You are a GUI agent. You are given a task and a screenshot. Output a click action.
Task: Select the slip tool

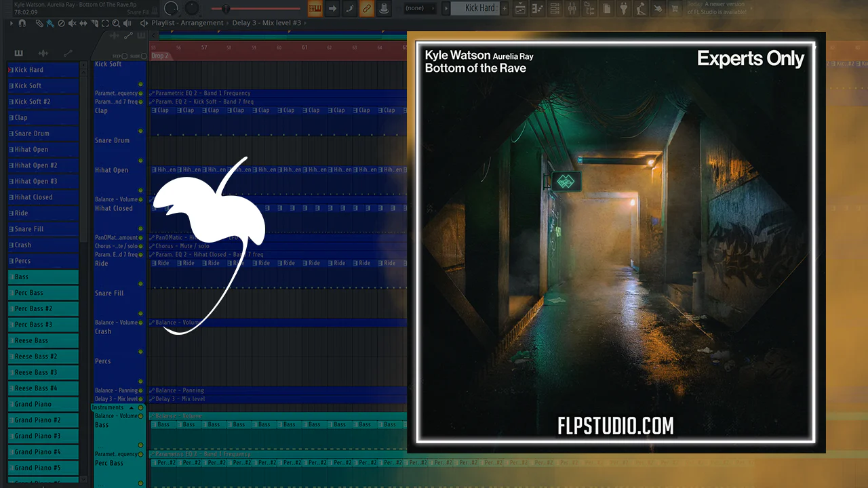click(83, 23)
